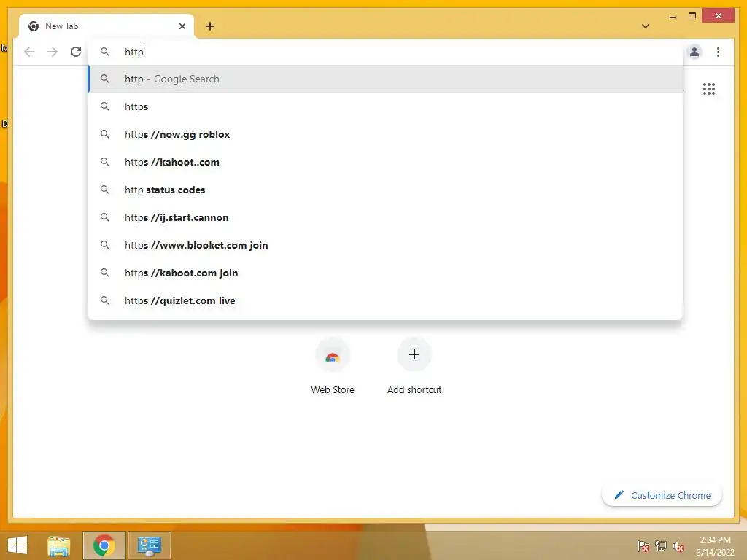Pick the 'https //now.gg roblox' suggestion

[385, 134]
